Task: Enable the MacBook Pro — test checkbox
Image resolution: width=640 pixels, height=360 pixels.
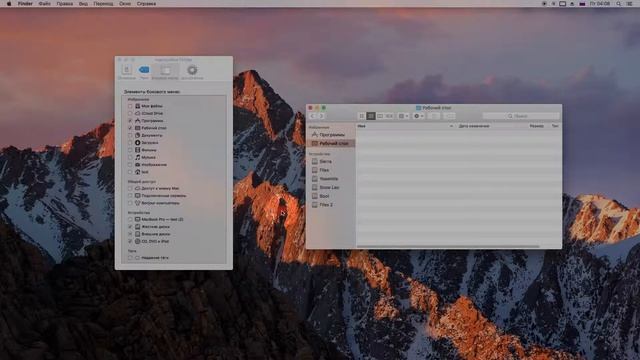Action: pos(130,220)
